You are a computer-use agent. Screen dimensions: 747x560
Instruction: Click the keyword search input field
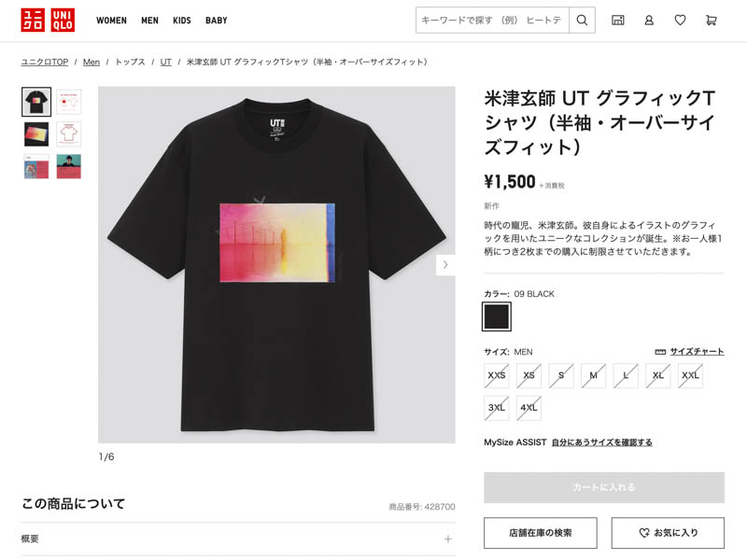click(492, 20)
